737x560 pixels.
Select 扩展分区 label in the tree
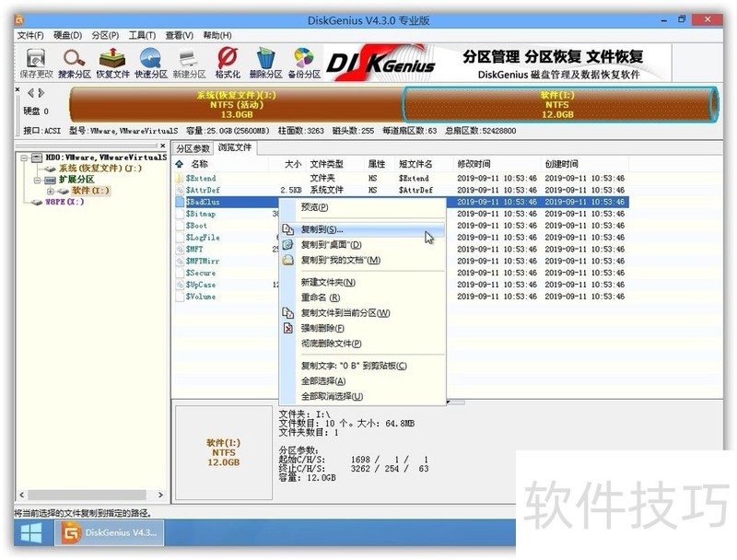(76, 180)
